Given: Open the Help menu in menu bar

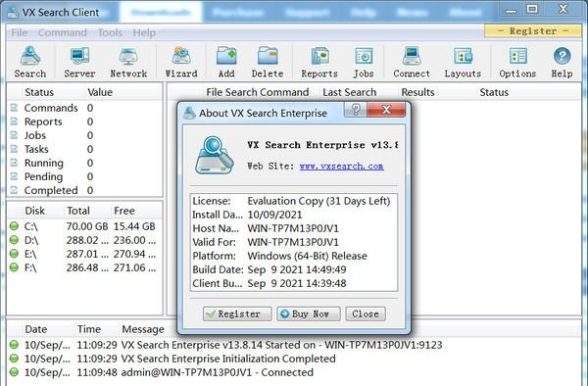Looking at the screenshot, I should coord(144,33).
